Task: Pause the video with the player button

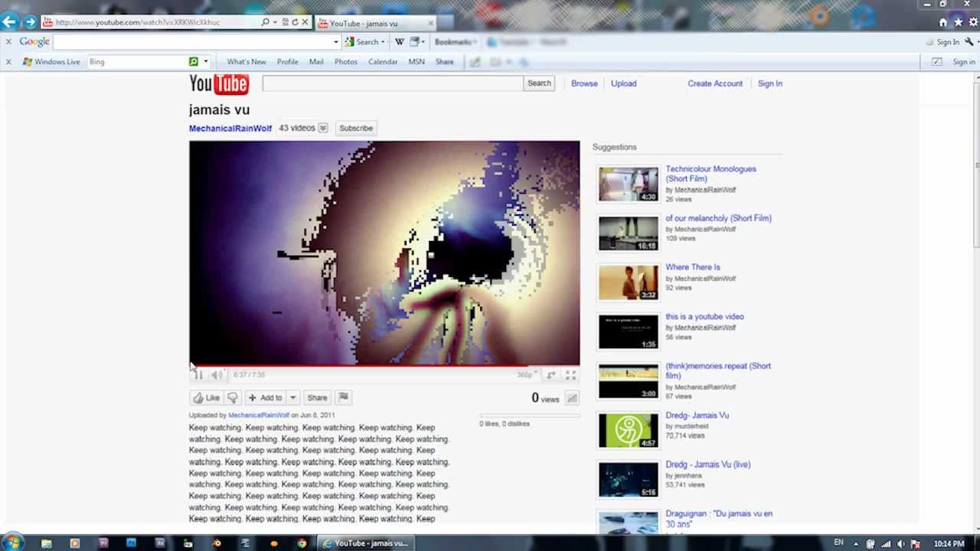Action: click(x=198, y=374)
